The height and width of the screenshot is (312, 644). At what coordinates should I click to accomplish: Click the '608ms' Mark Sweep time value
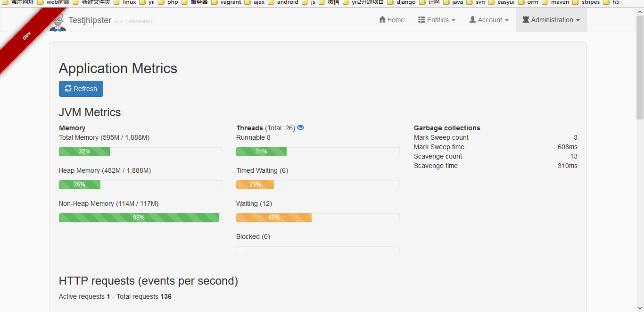pyautogui.click(x=568, y=147)
